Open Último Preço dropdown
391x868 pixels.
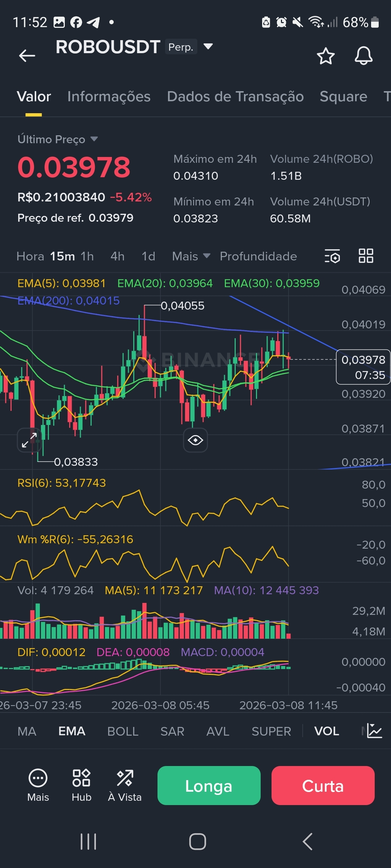pos(58,139)
